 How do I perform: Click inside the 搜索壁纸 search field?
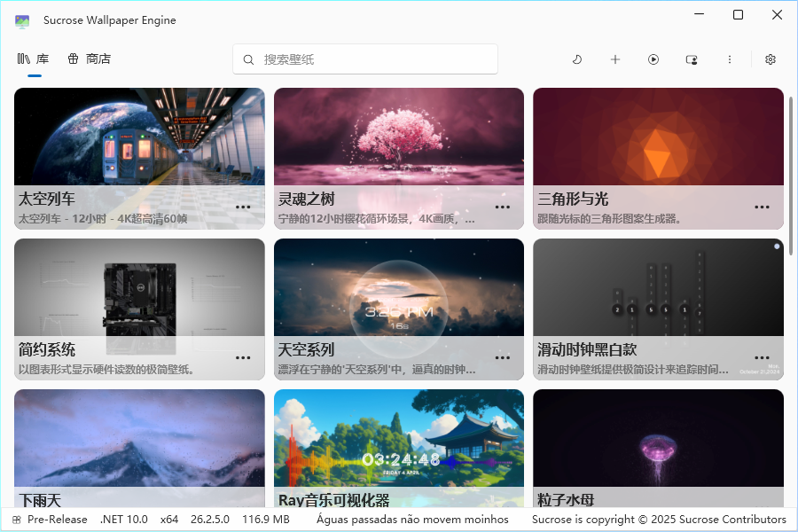[x=365, y=59]
